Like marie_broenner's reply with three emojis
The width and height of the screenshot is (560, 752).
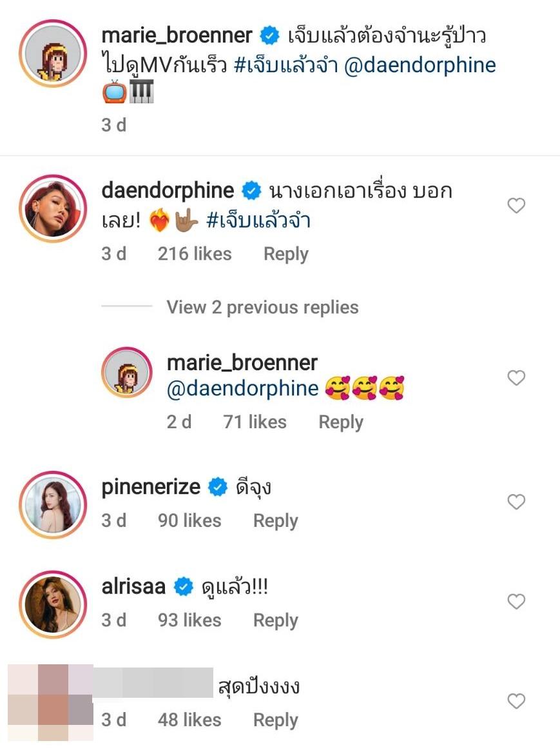[516, 378]
